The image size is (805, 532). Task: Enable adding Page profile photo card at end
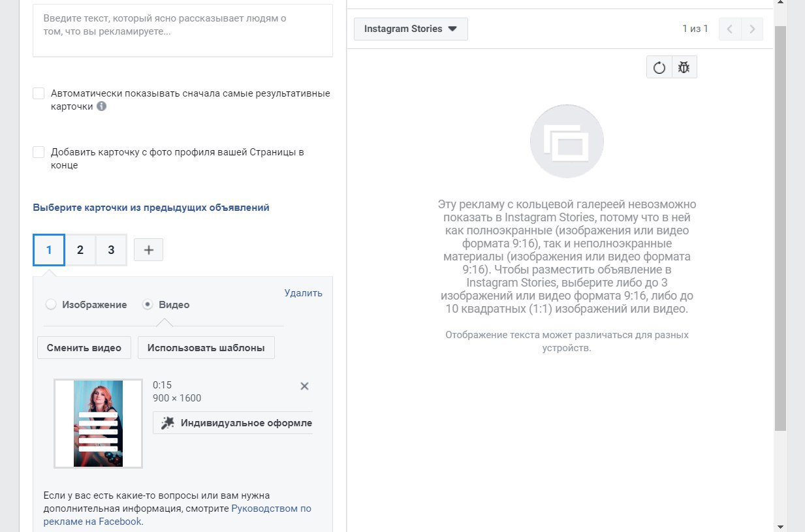(x=39, y=152)
